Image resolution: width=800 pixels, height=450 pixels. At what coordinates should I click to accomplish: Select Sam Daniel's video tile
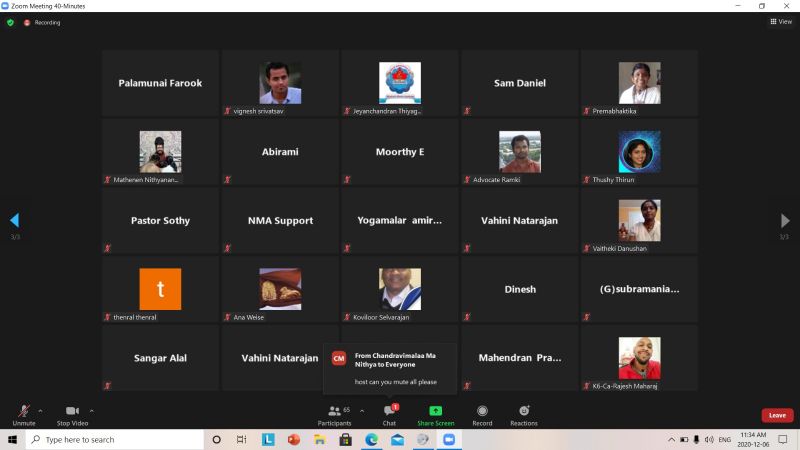tap(519, 83)
